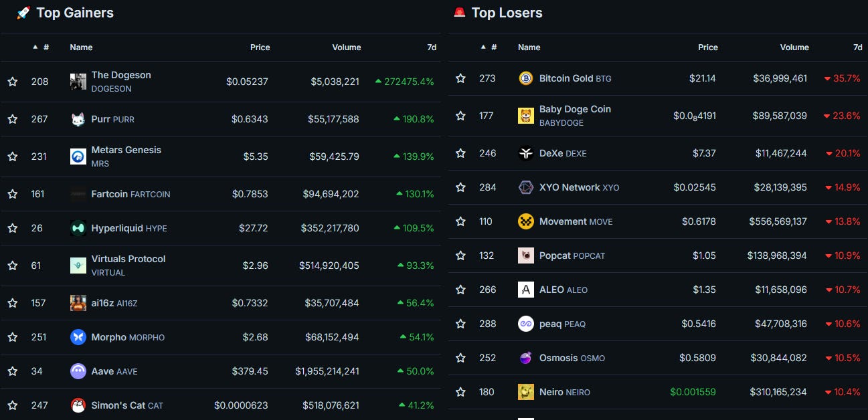Open the Hyperliquid HYPE page
Image resolution: width=868 pixels, height=420 pixels.
(x=129, y=228)
